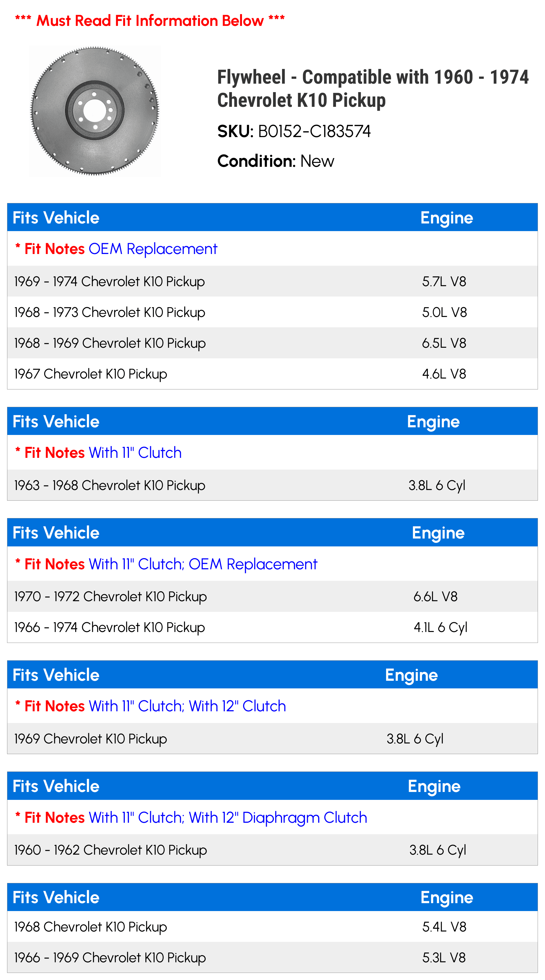Click the Condition: New label
This screenshot has height=980, width=545.
(275, 161)
